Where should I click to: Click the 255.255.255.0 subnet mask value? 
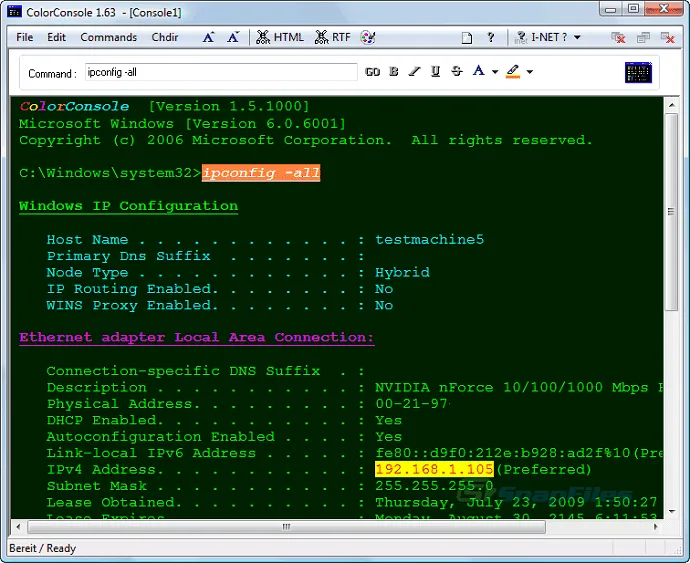pos(434,486)
